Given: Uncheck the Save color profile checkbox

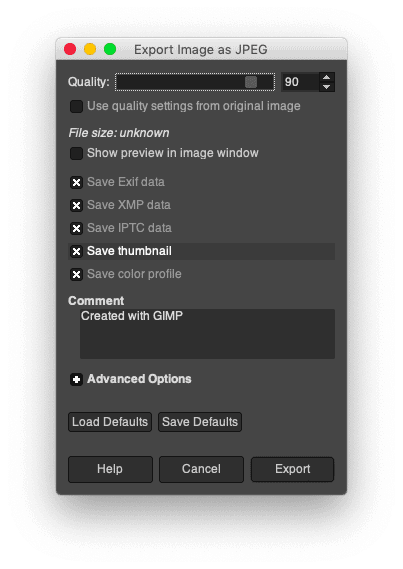Looking at the screenshot, I should pyautogui.click(x=76, y=274).
